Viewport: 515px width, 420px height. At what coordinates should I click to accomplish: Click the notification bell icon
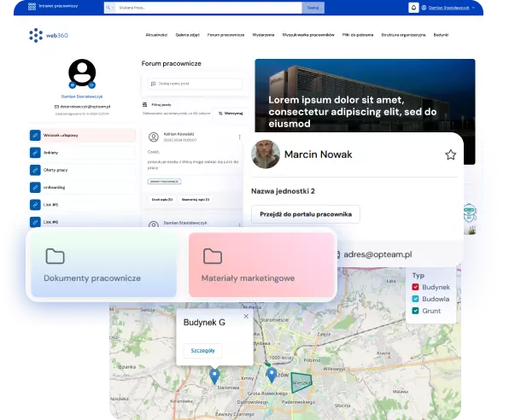coord(414,7)
